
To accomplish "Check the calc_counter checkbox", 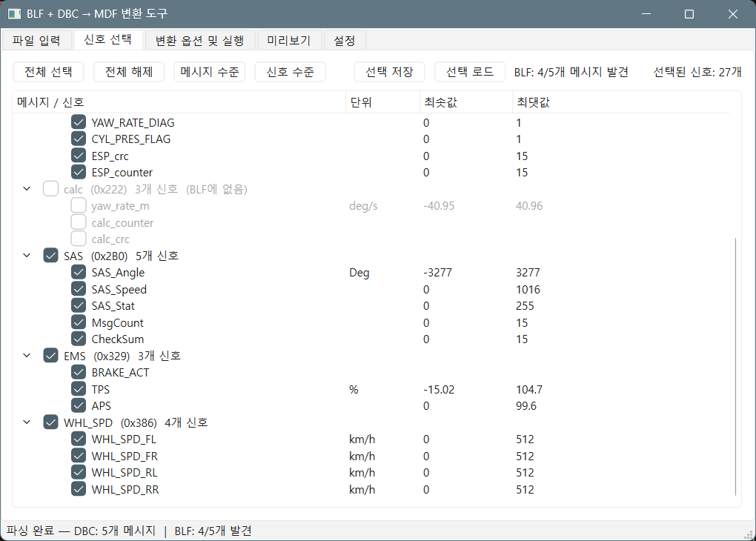I will coord(79,222).
